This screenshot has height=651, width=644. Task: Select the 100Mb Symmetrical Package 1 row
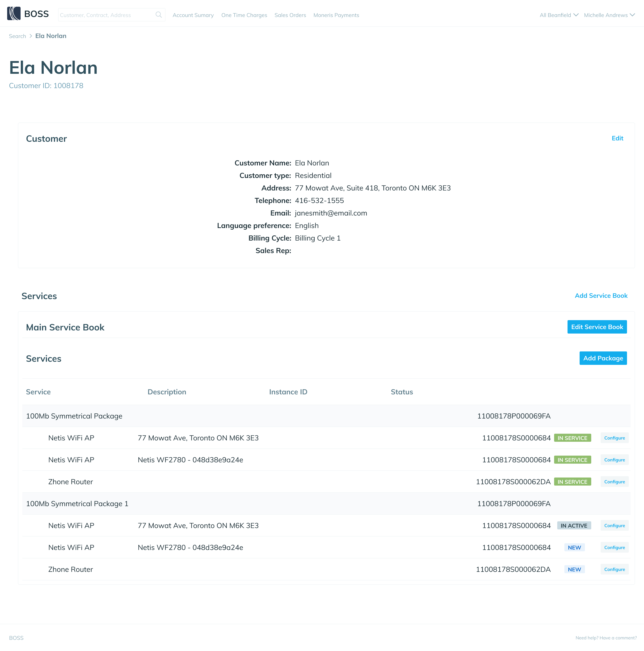coord(326,504)
